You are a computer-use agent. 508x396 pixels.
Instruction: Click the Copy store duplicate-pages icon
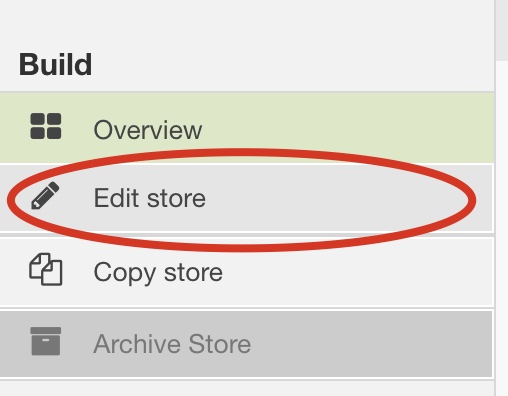[46, 269]
